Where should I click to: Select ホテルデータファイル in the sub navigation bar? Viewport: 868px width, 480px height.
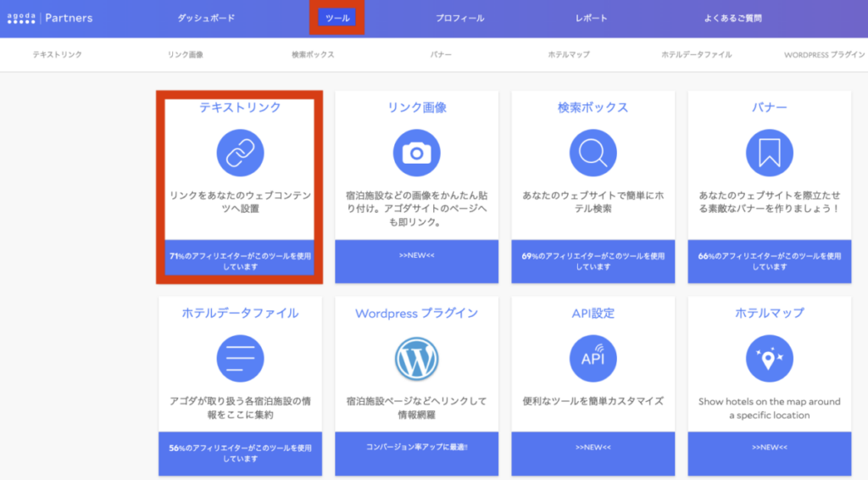[697, 54]
